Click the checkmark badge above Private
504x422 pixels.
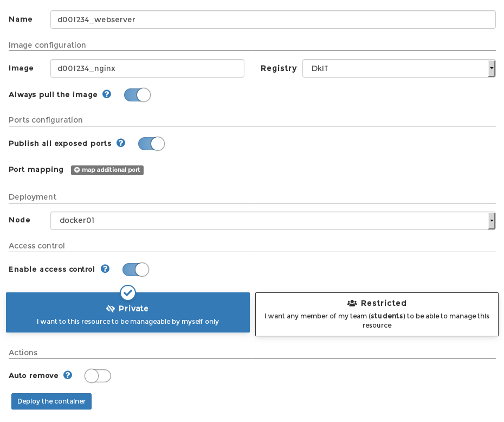pyautogui.click(x=128, y=293)
